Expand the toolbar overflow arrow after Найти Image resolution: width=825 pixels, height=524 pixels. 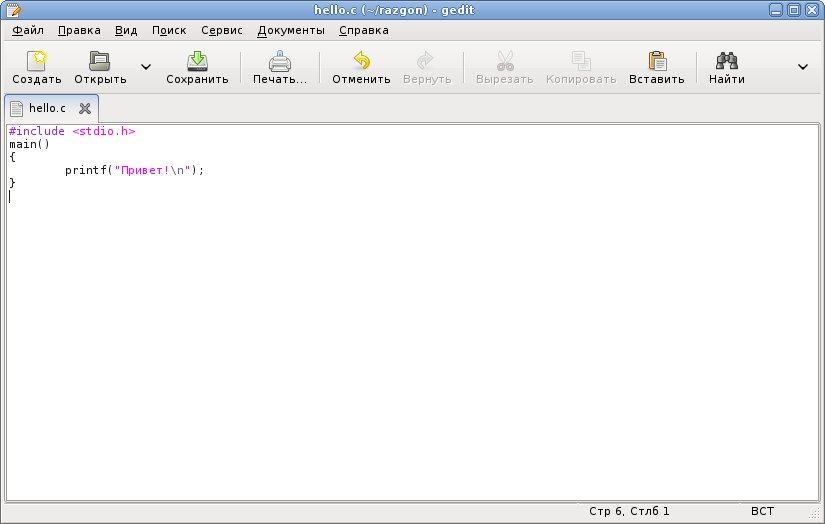tap(803, 67)
